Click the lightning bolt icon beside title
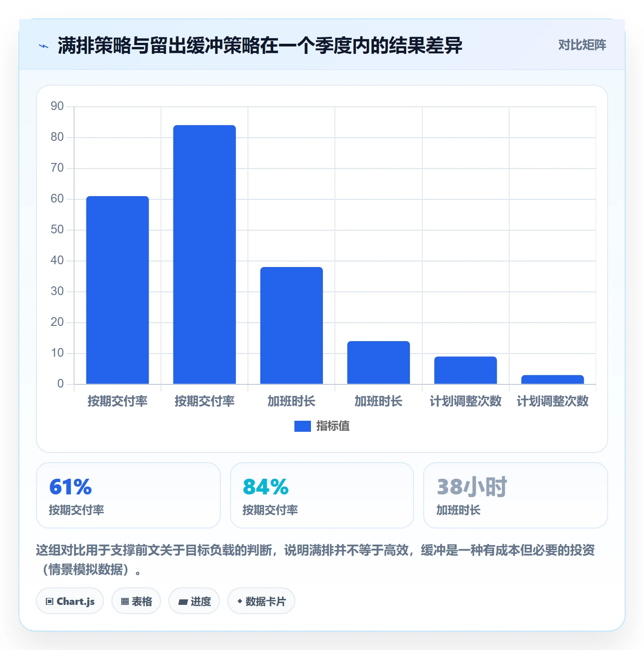Screen dimensions: 644x650 [x=44, y=46]
